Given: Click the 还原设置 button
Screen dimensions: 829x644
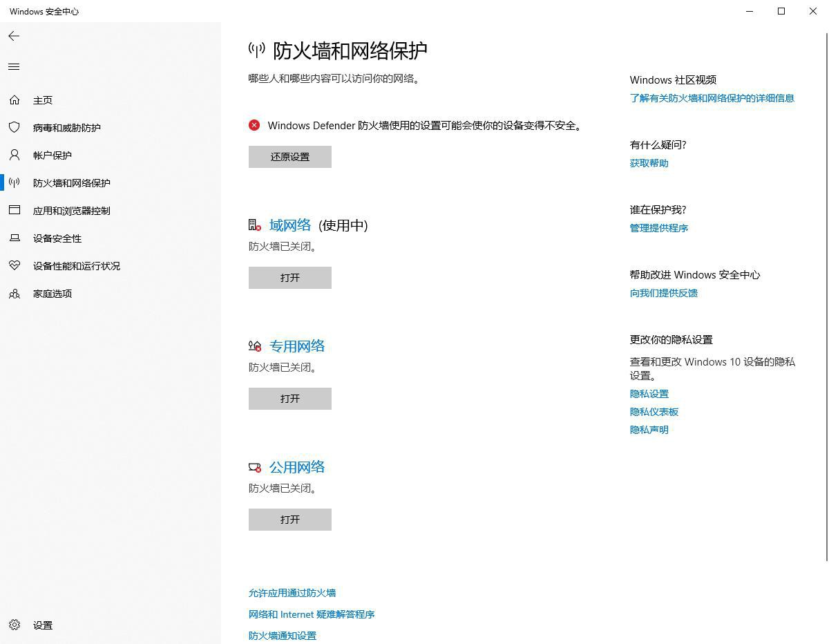Looking at the screenshot, I should pos(290,157).
